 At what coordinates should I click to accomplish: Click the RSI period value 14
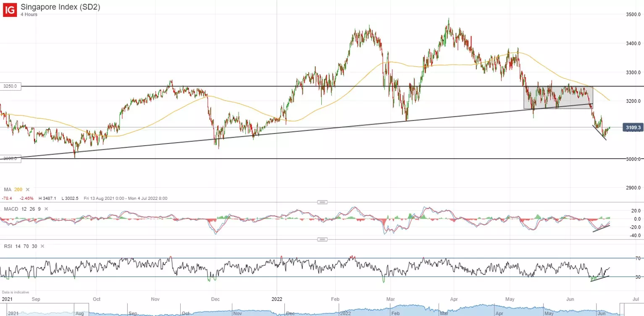[17, 246]
